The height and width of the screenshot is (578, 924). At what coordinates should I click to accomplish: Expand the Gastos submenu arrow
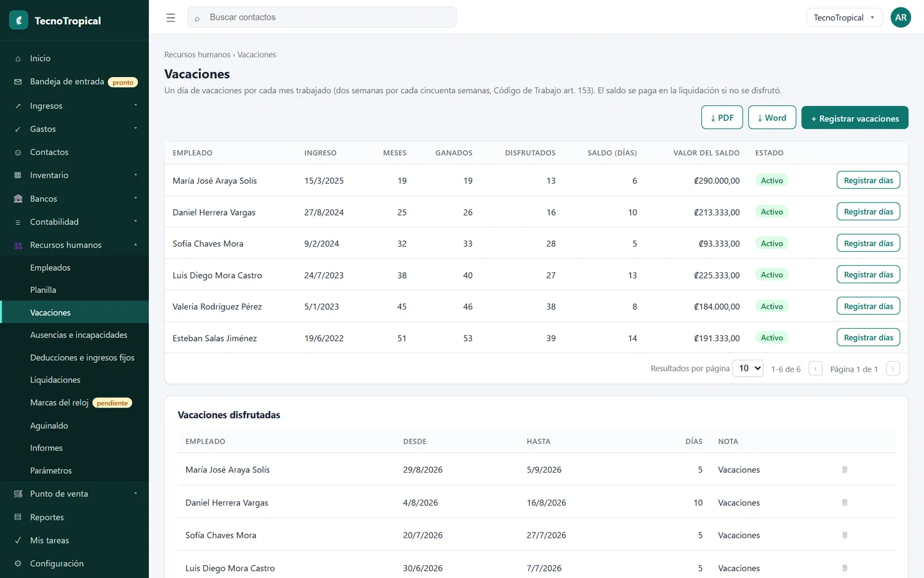(x=135, y=128)
